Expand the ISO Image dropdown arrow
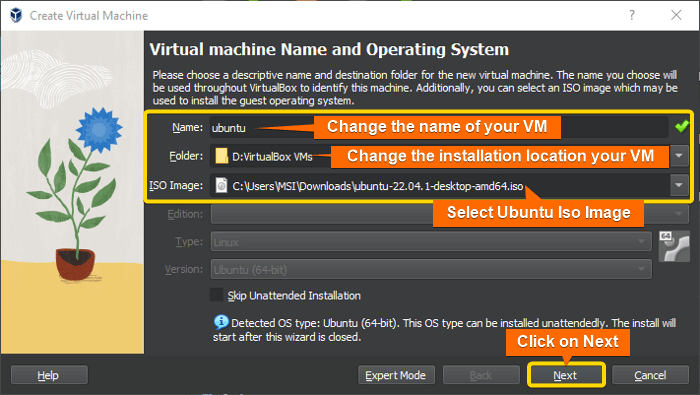The width and height of the screenshot is (700, 395). coord(679,185)
